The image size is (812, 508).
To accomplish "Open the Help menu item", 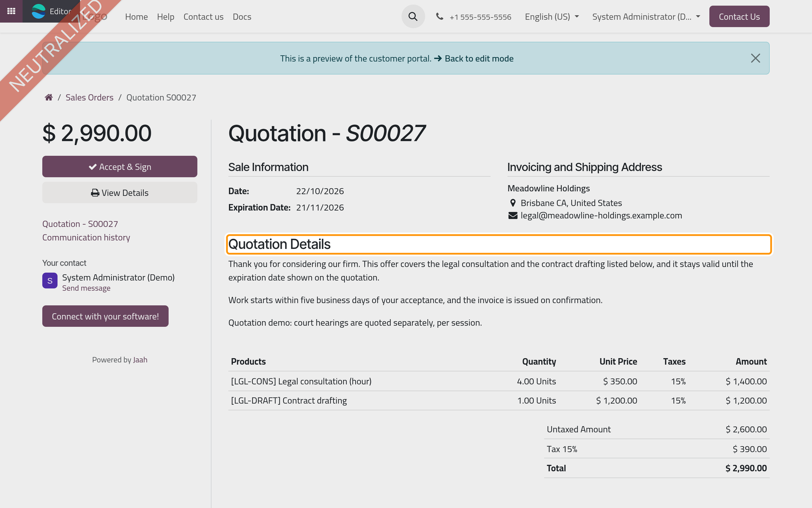I will click(165, 17).
